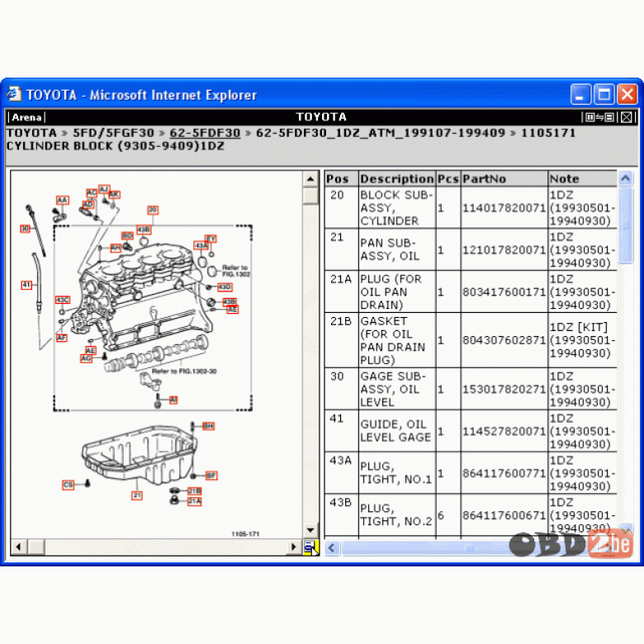Click callout 43D in the diagram
The image size is (644, 644).
point(225,286)
